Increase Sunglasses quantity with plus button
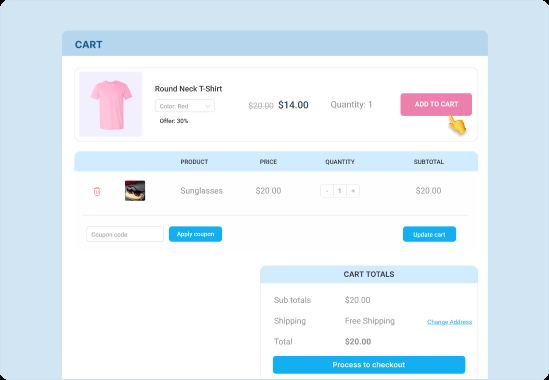This screenshot has height=380, width=549. [353, 191]
